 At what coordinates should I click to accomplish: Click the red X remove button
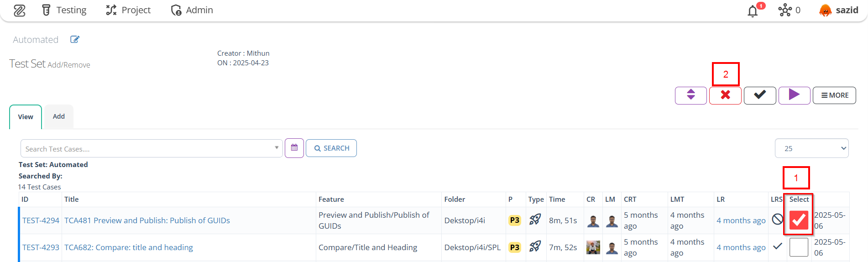point(725,95)
